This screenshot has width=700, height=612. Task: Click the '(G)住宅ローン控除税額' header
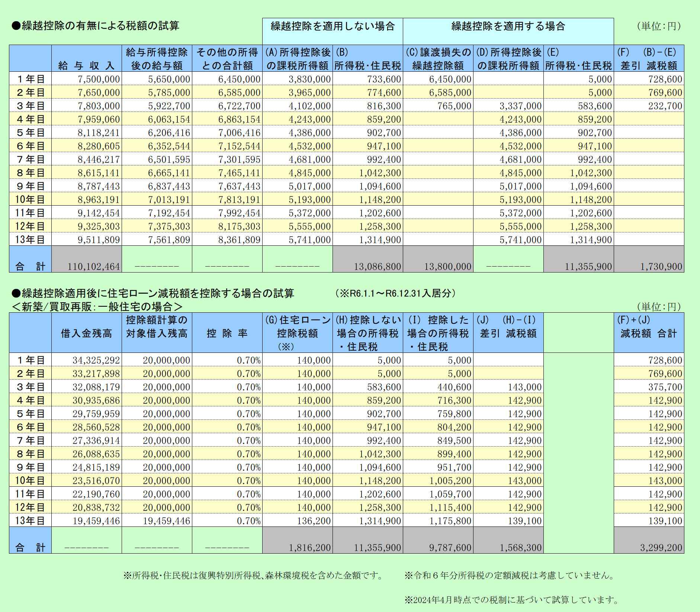(297, 333)
